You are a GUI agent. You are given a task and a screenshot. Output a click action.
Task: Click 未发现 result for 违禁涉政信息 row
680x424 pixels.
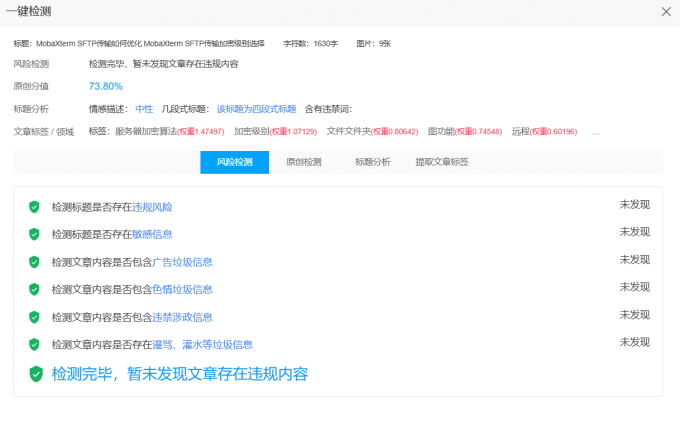pyautogui.click(x=634, y=315)
